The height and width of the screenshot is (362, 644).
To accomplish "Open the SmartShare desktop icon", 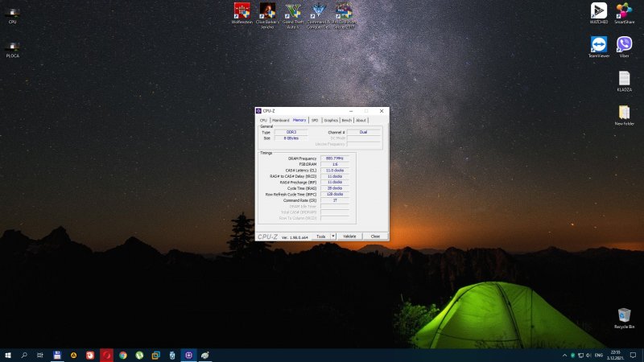I will click(625, 14).
